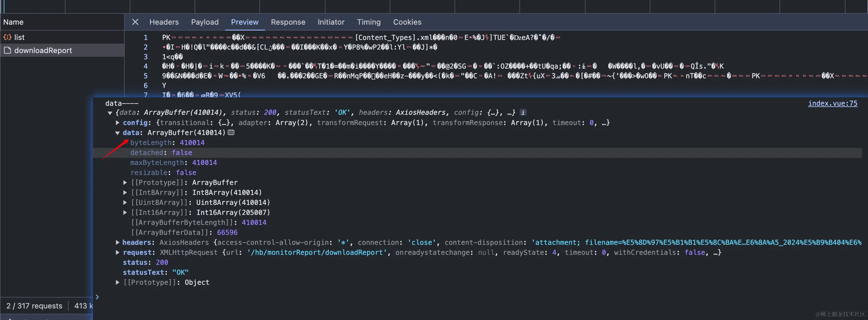Viewport: 868px width, 320px height.
Task: Expand the request XMLHttpRequest entry
Action: click(x=118, y=253)
